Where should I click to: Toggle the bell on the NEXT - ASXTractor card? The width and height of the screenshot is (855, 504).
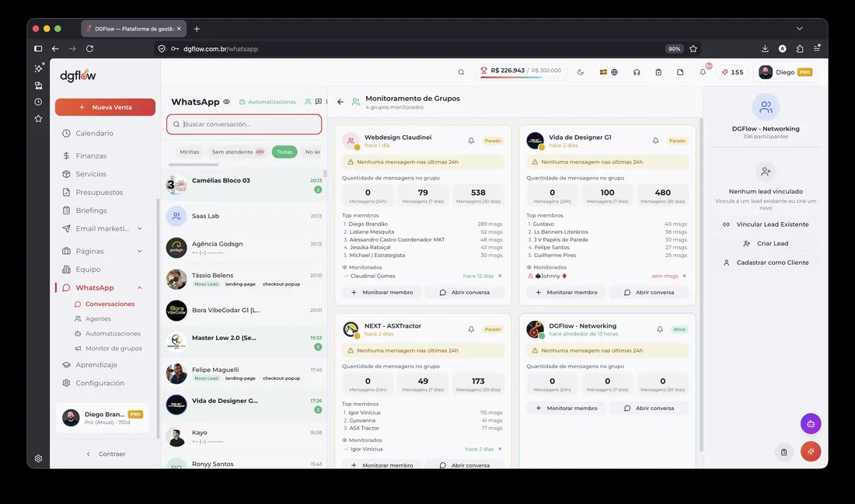(471, 329)
